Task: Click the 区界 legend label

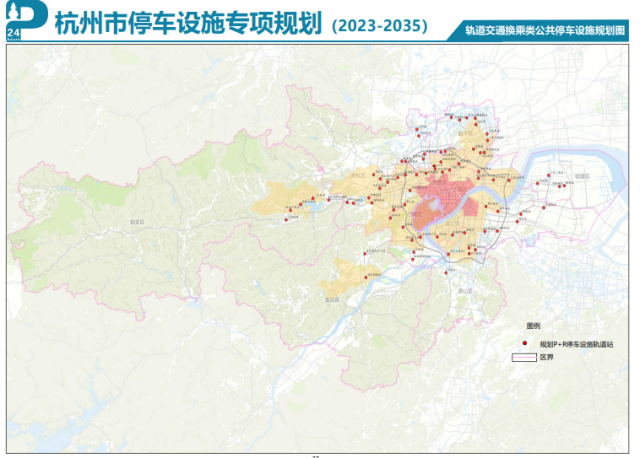Action: (546, 357)
